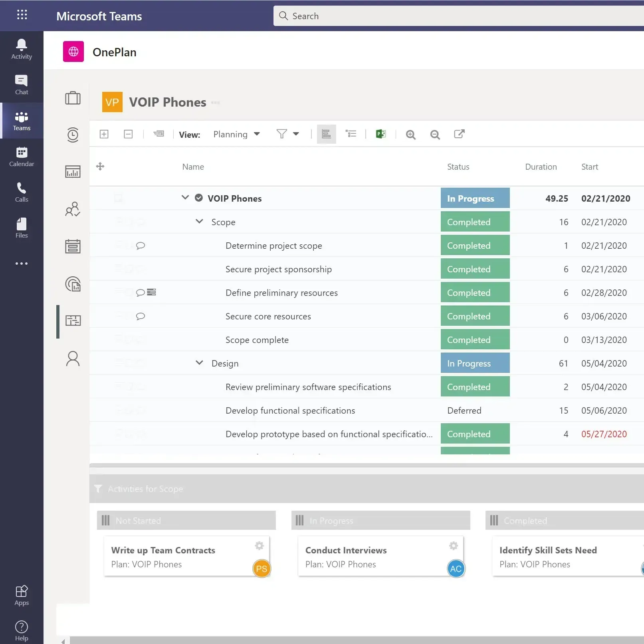Open the Conduct Interviews card

[x=381, y=556]
